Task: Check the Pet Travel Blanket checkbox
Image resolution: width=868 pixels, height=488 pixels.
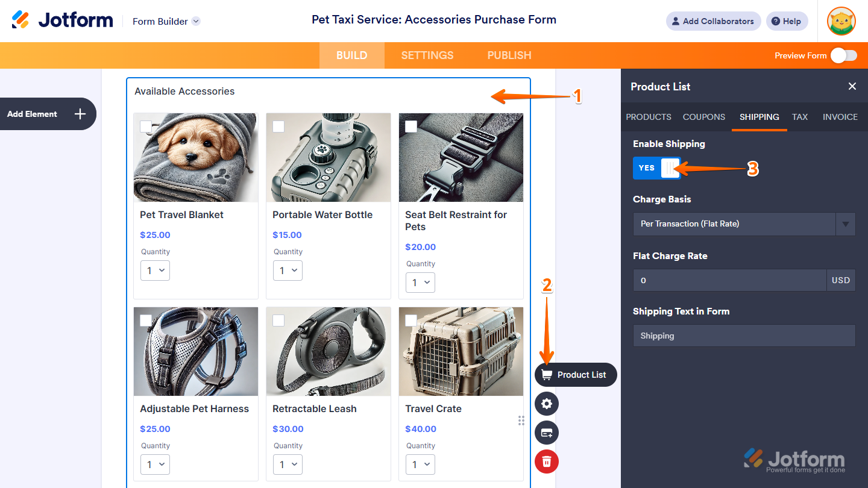Action: click(x=146, y=127)
